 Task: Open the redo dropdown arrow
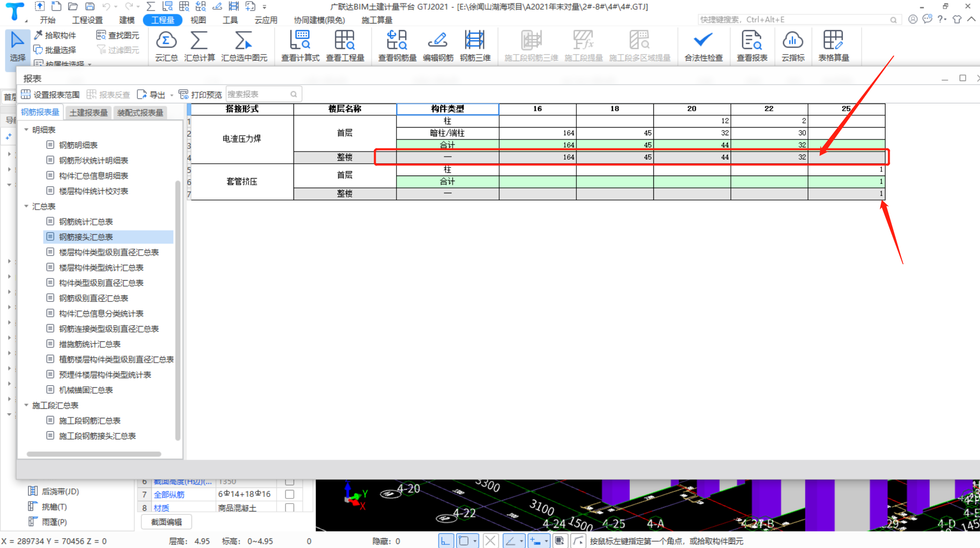(x=138, y=7)
